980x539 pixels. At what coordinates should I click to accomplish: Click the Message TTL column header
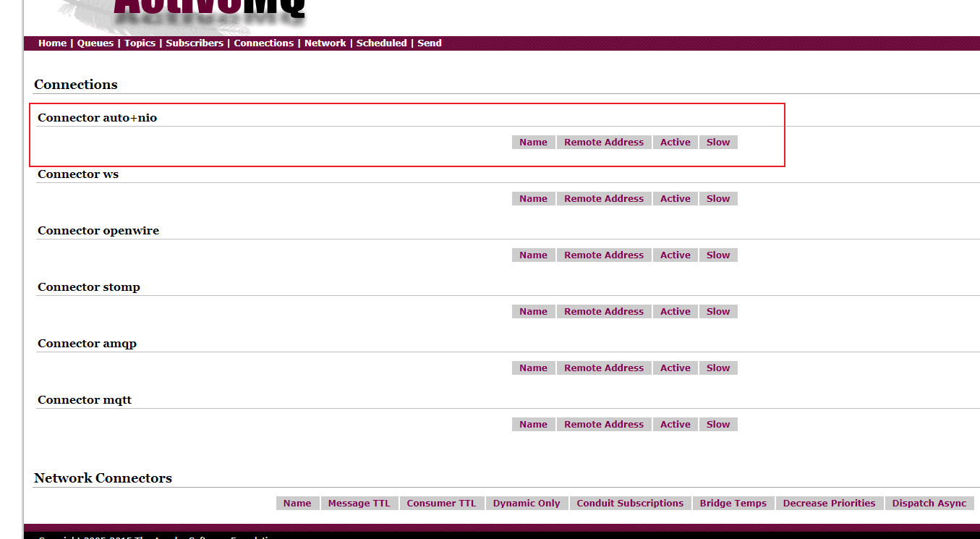(x=359, y=504)
